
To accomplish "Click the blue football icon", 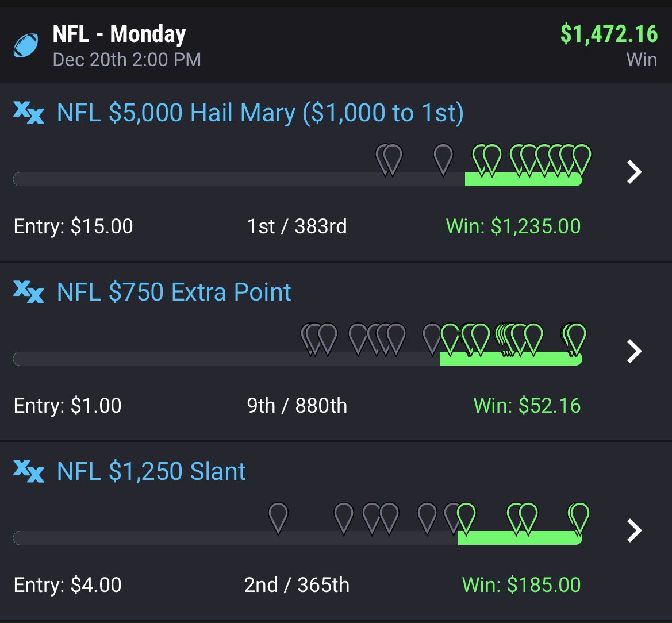I will [x=26, y=45].
